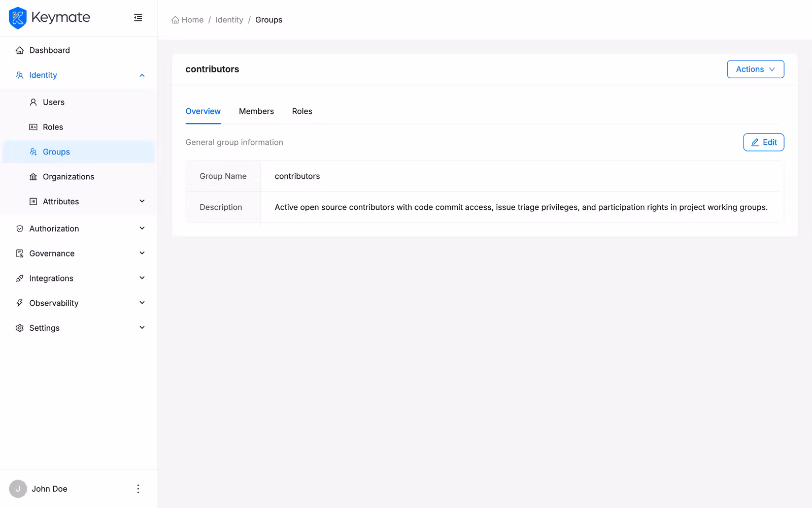Click the Keymate shield logo icon
The image size is (812, 508).
(18, 18)
